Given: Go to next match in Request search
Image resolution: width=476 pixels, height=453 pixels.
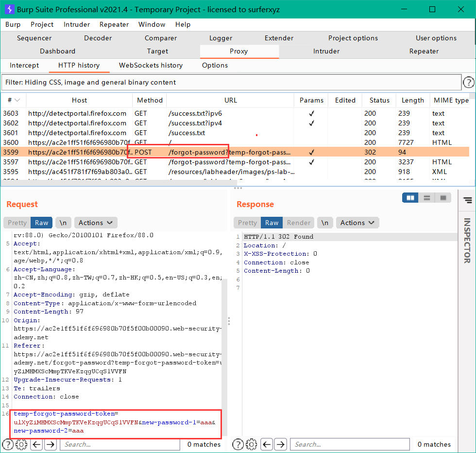Looking at the screenshot, I should [51, 444].
